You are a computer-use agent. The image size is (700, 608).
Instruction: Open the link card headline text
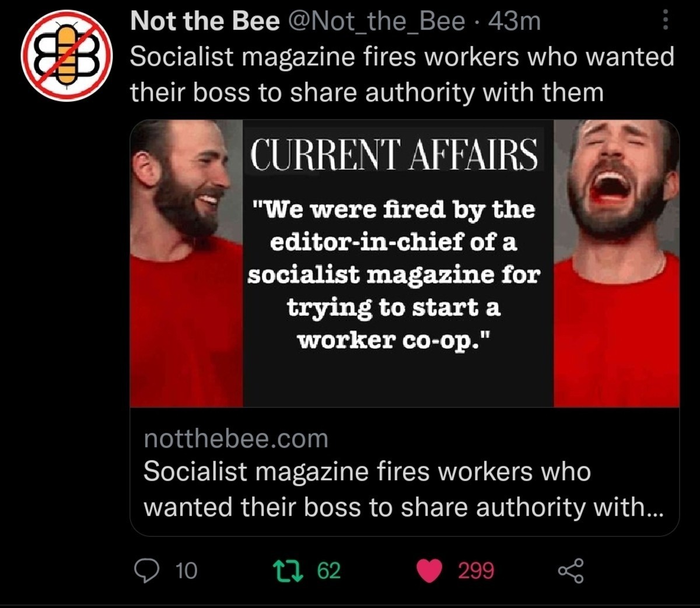[x=403, y=490]
